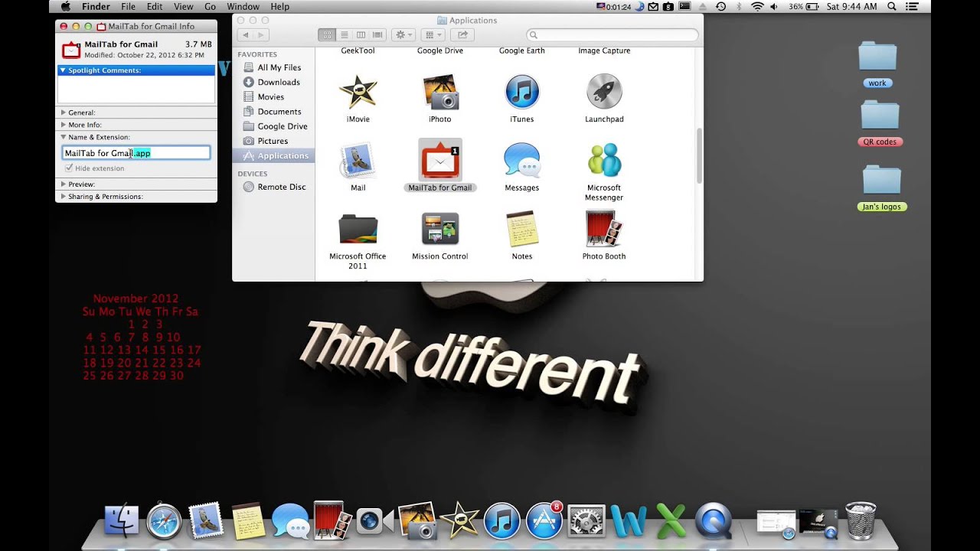This screenshot has width=980, height=551.
Task: Expand the Sharing & Permissions section
Action: 64,197
